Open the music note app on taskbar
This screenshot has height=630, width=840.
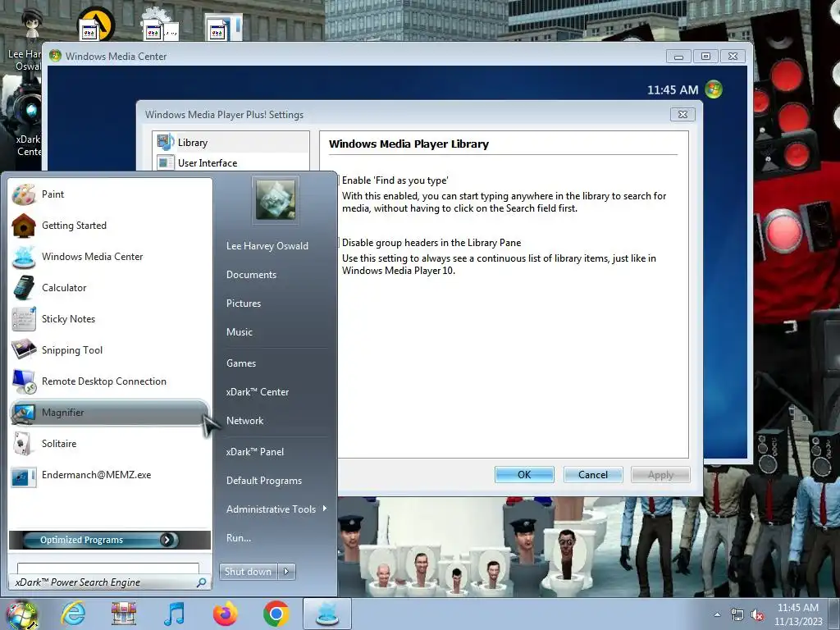click(x=174, y=614)
